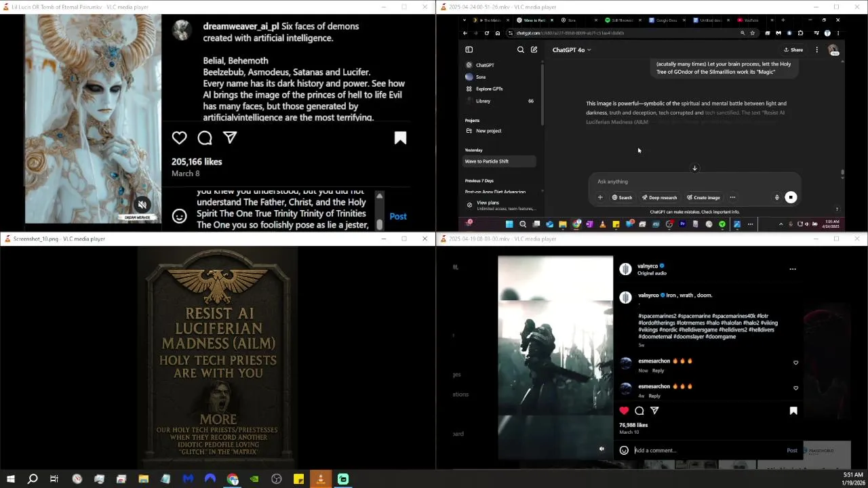Viewport: 868px width, 488px height.
Task: Open valnyrco profile avatar beside Original audio
Action: pos(625,269)
